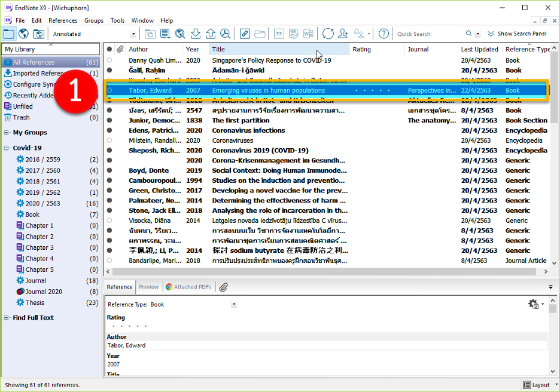Image resolution: width=560 pixels, height=392 pixels.
Task: Toggle read status dot for Milstein, Randall
Action: (109, 140)
